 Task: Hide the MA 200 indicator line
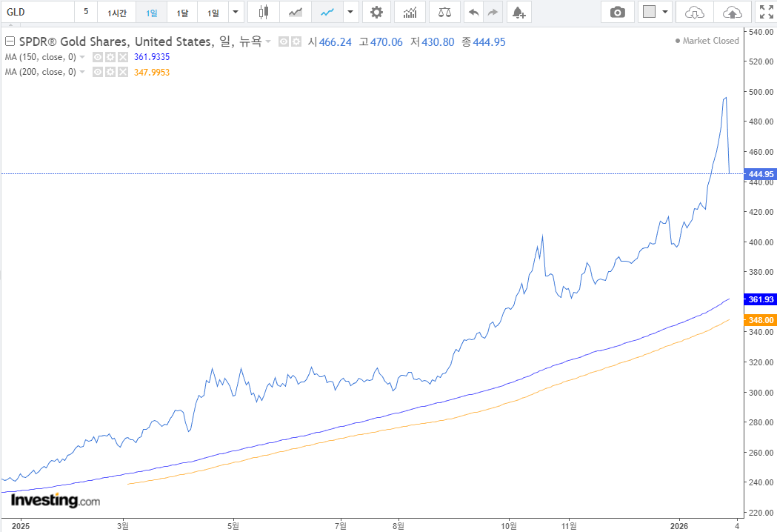point(98,73)
